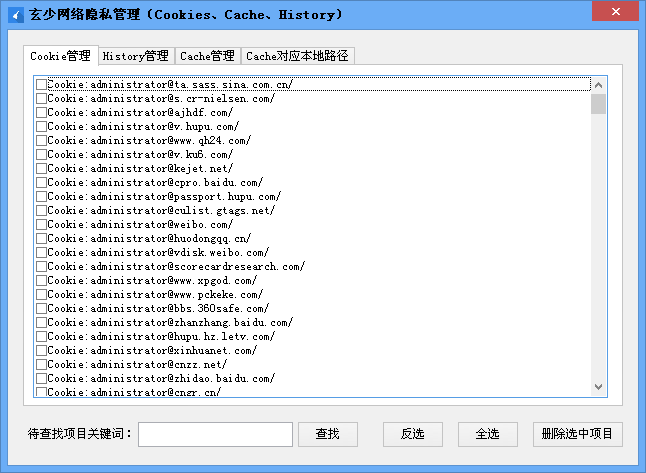Screen dimensions: 646x473
Task: Switch to the Cookie管理 tab
Action: (x=61, y=56)
